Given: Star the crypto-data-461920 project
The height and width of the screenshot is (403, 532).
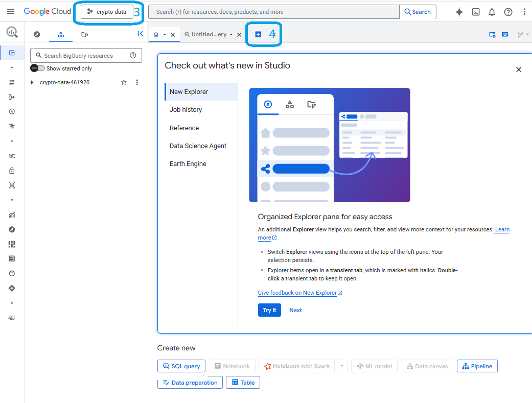Looking at the screenshot, I should (x=123, y=82).
